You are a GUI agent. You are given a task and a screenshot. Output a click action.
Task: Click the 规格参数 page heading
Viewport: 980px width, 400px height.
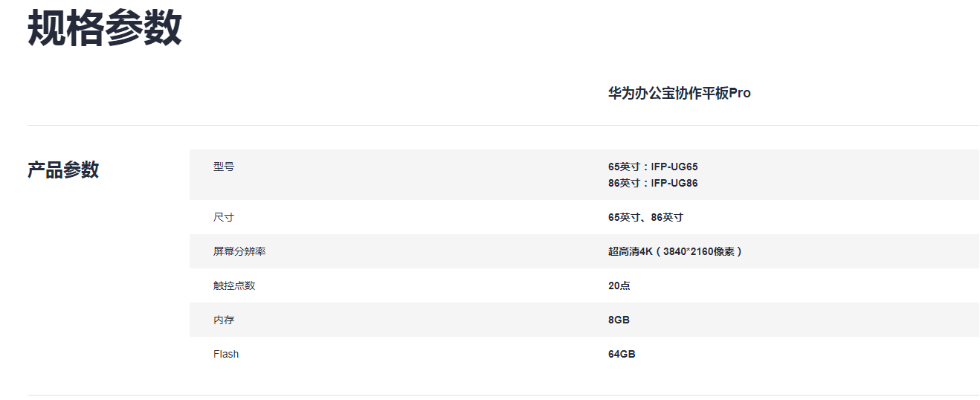(x=105, y=28)
